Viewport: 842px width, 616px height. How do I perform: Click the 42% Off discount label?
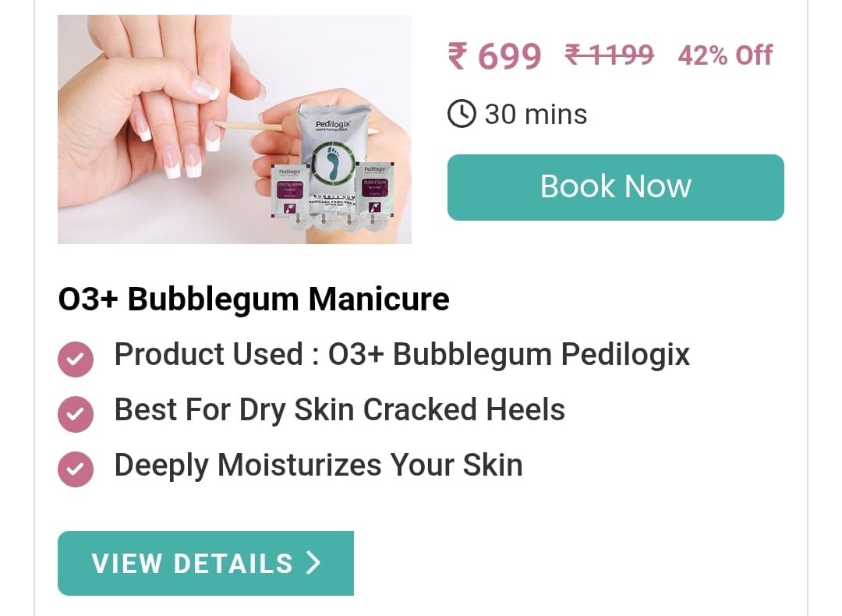(725, 55)
